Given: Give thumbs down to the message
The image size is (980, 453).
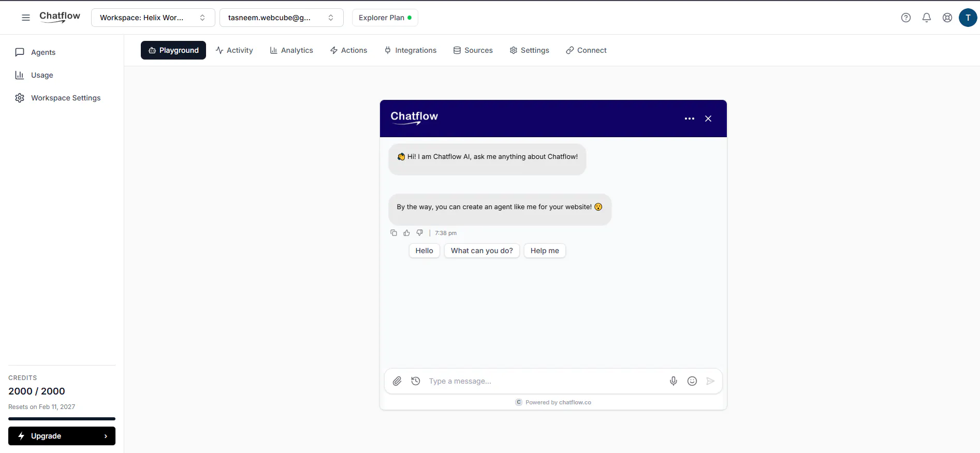Looking at the screenshot, I should (x=420, y=233).
